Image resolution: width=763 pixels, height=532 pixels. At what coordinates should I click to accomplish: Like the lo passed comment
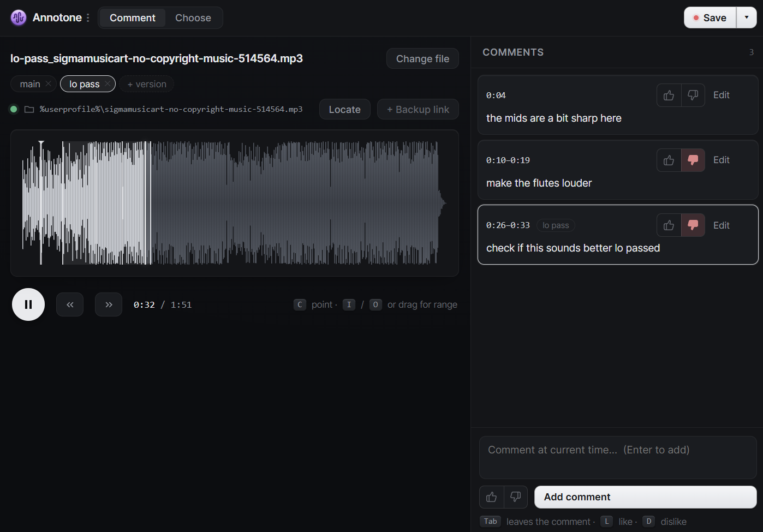[669, 225]
